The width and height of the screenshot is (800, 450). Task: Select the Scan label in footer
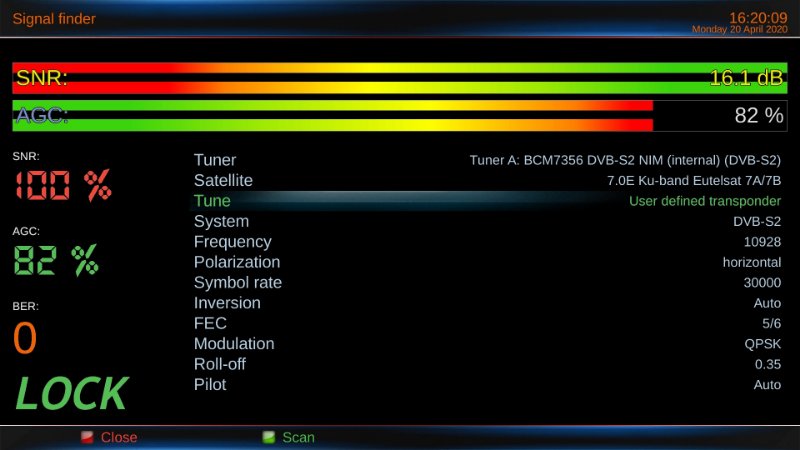298,437
